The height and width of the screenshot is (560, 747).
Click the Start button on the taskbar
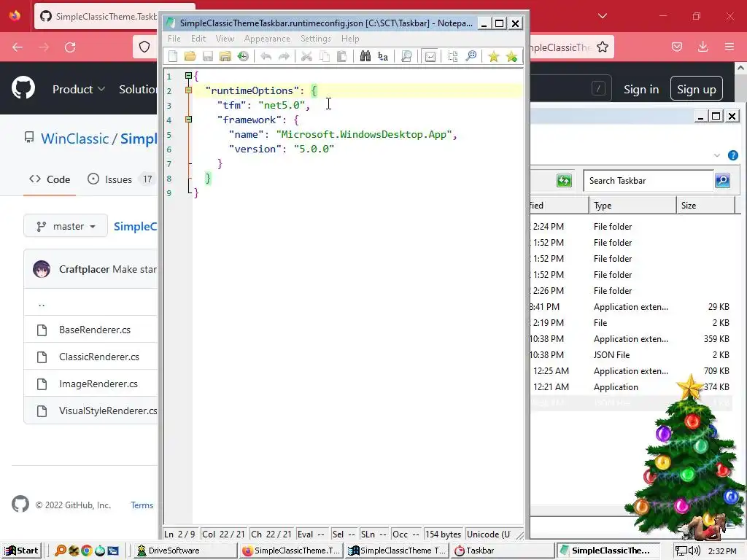tap(22, 551)
